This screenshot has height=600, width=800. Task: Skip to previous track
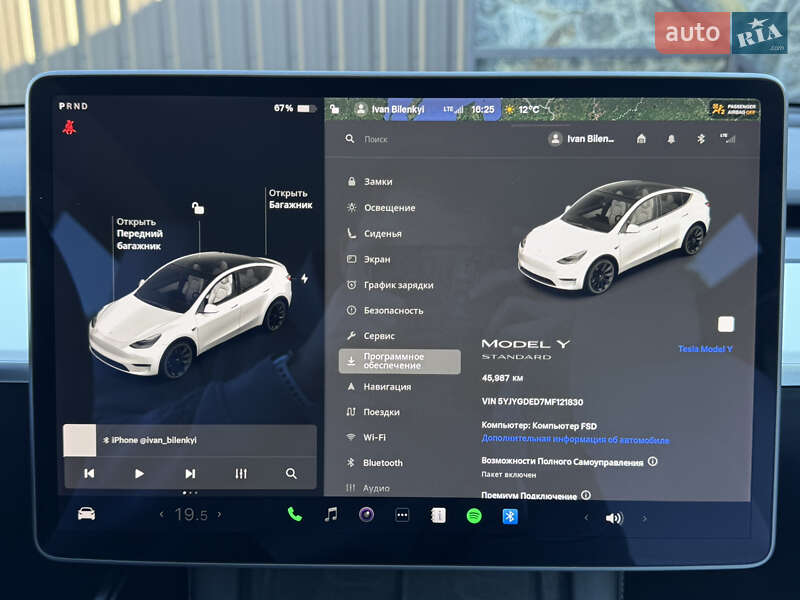pos(89,473)
